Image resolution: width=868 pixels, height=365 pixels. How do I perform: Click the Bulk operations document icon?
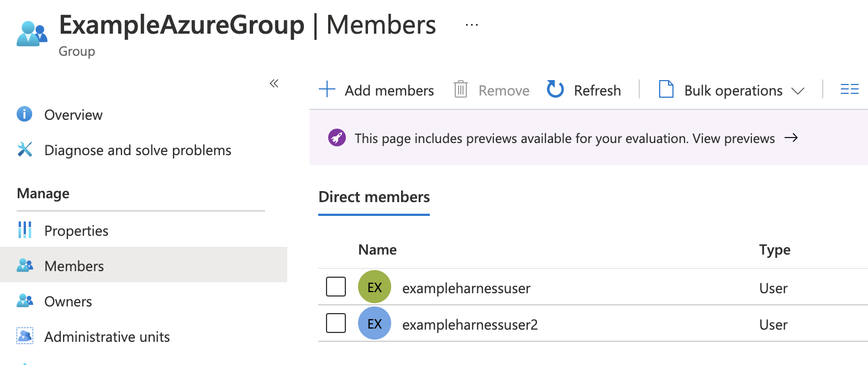click(666, 89)
